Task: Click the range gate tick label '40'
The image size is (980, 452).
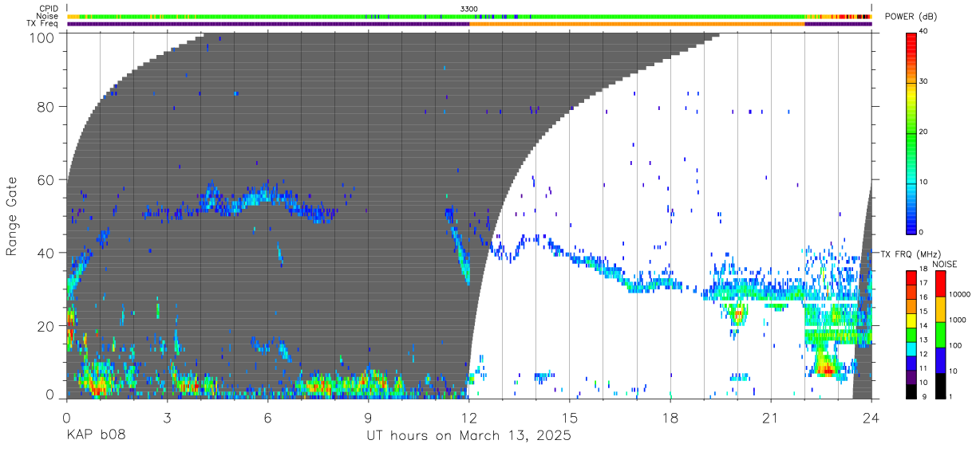Action: point(45,253)
